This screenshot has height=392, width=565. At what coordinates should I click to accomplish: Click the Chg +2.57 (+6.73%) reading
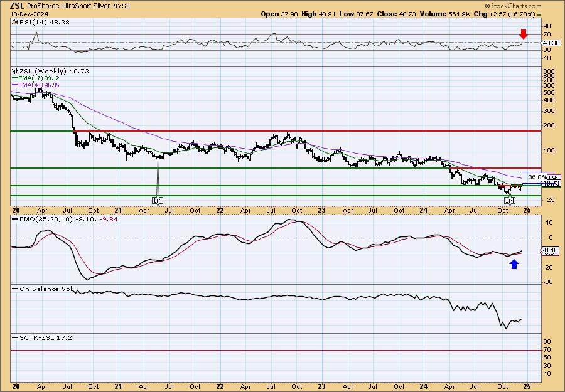(x=505, y=14)
